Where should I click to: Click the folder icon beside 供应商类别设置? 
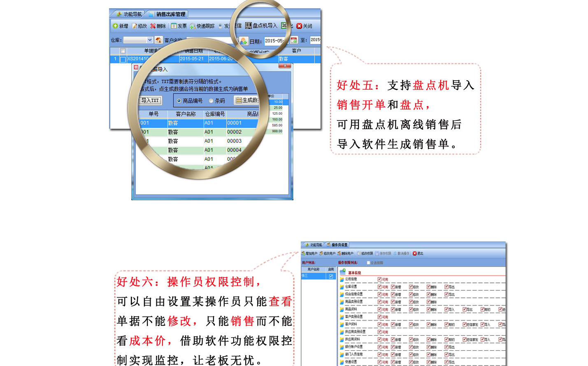pos(342,332)
